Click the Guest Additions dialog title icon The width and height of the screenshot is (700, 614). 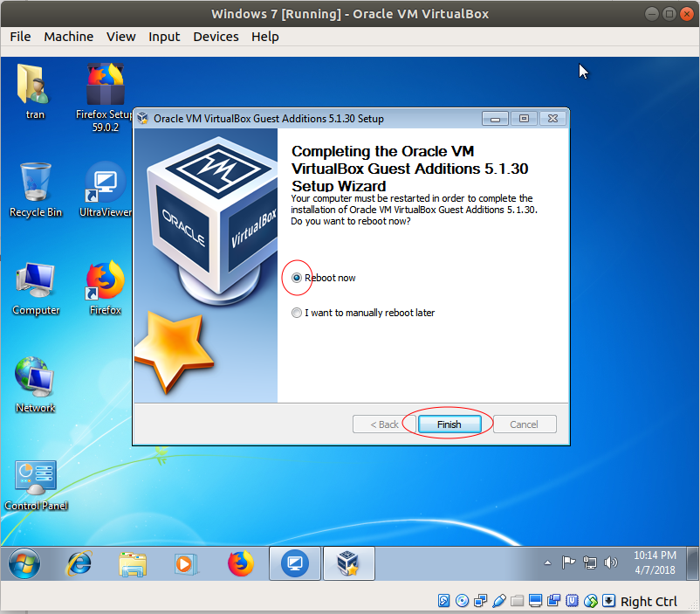click(143, 119)
